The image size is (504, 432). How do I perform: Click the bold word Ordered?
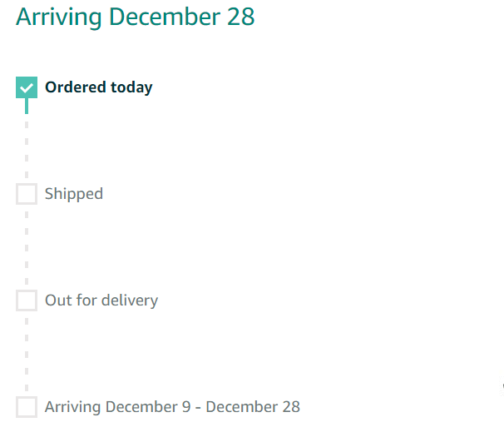73,87
